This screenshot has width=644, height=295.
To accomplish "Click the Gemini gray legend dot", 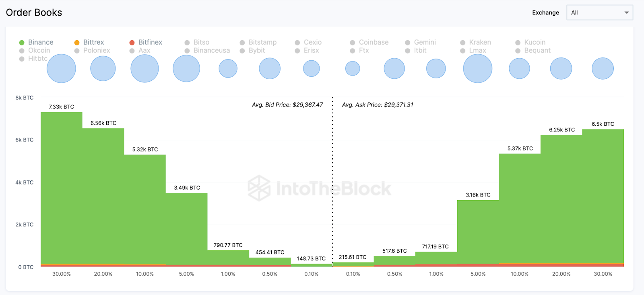I will pyautogui.click(x=408, y=43).
